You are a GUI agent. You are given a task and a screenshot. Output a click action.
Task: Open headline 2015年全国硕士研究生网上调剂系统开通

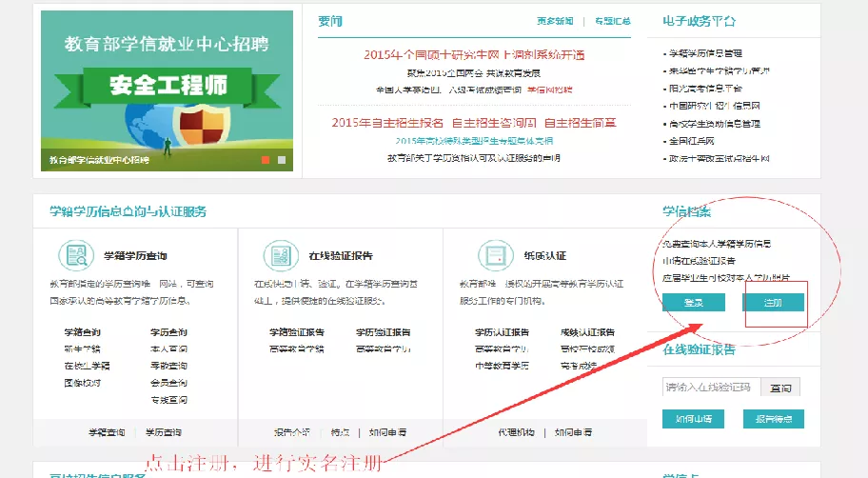tap(474, 55)
